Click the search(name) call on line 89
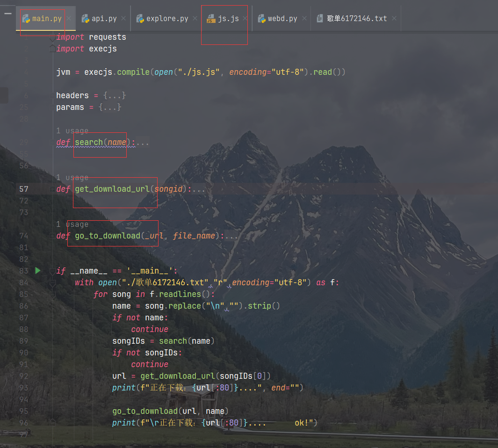Image resolution: width=498 pixels, height=448 pixels. (x=187, y=341)
